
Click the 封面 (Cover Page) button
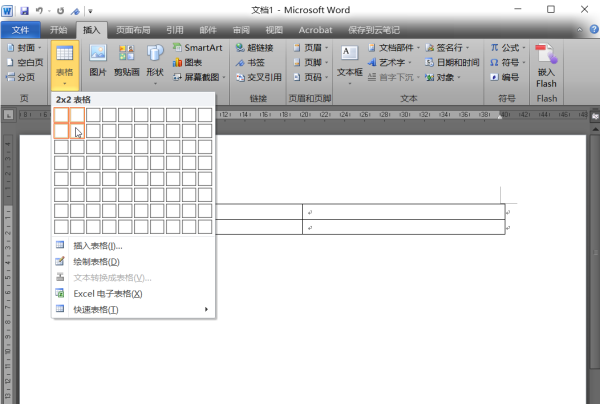click(25, 47)
